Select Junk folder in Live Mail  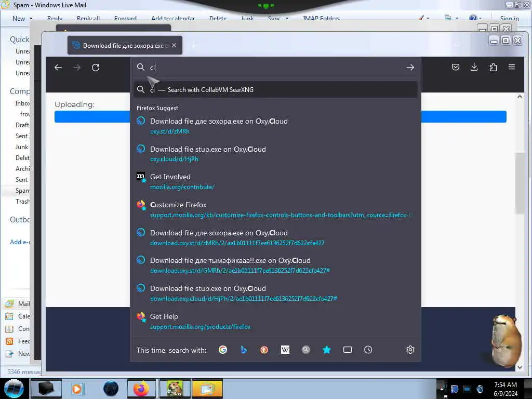tap(22, 147)
